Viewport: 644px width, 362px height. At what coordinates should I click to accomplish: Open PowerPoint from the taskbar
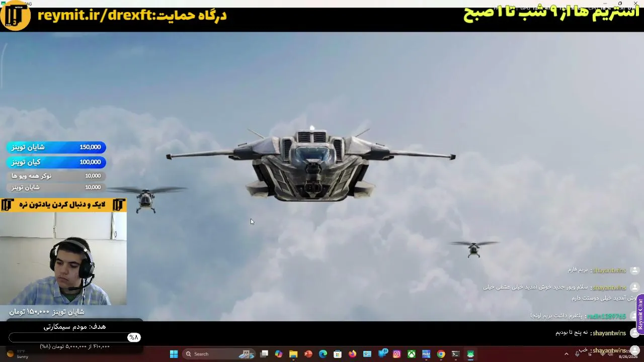(x=308, y=354)
